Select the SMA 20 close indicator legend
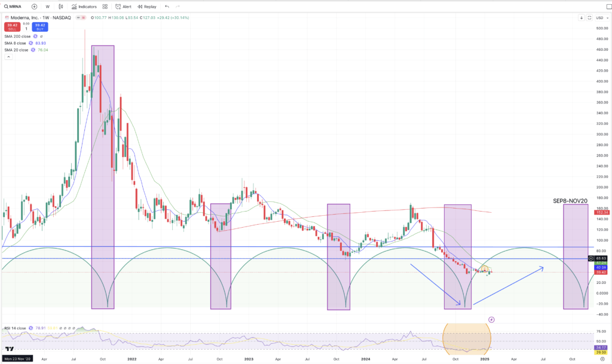Screen dimensions: 612x364 [16, 50]
